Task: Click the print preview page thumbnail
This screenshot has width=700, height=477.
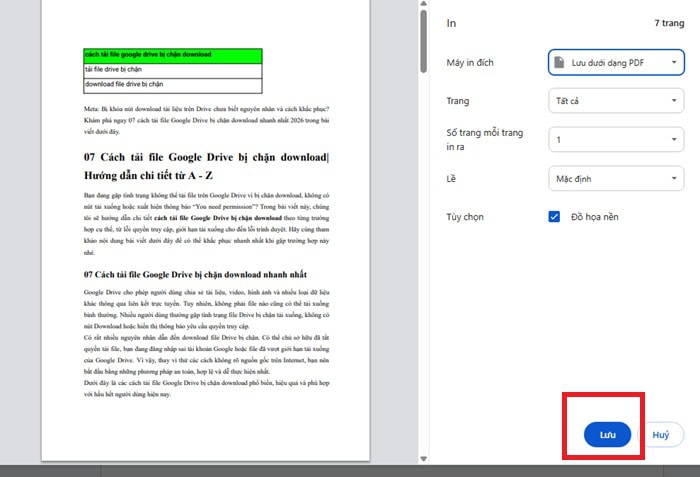Action: point(205,230)
